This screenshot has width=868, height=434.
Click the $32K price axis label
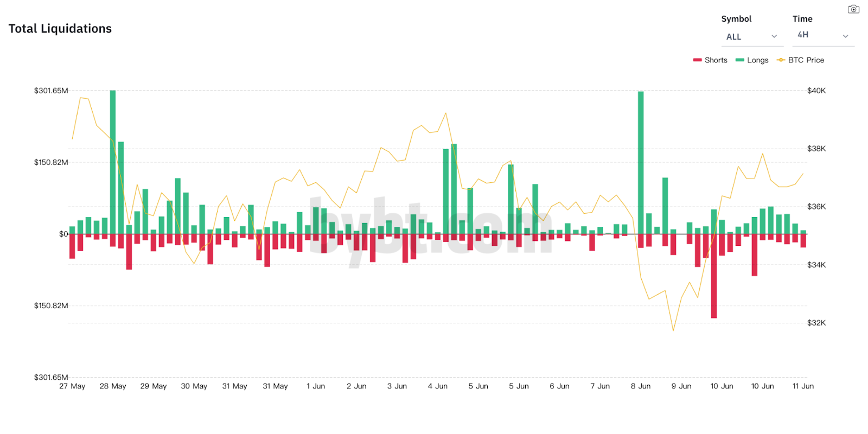pos(816,323)
